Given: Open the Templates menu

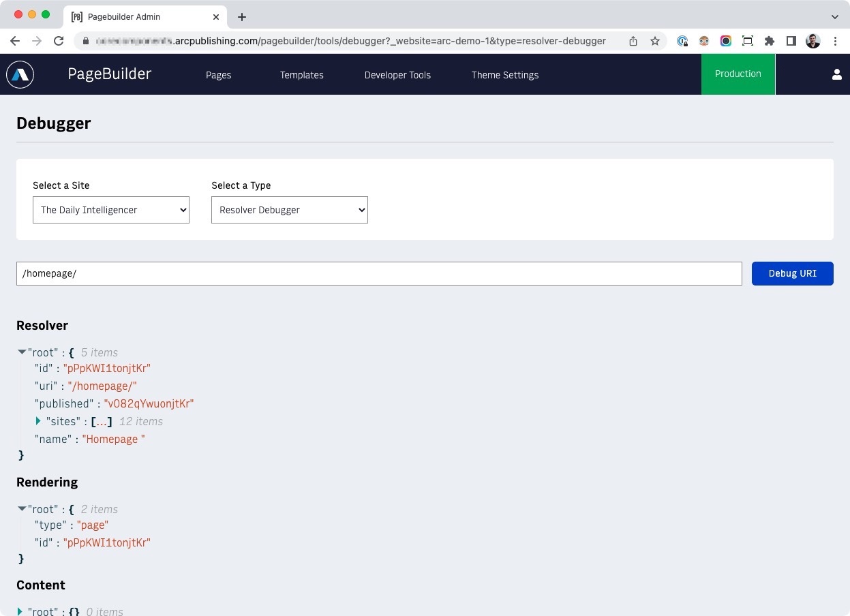Looking at the screenshot, I should 302,75.
